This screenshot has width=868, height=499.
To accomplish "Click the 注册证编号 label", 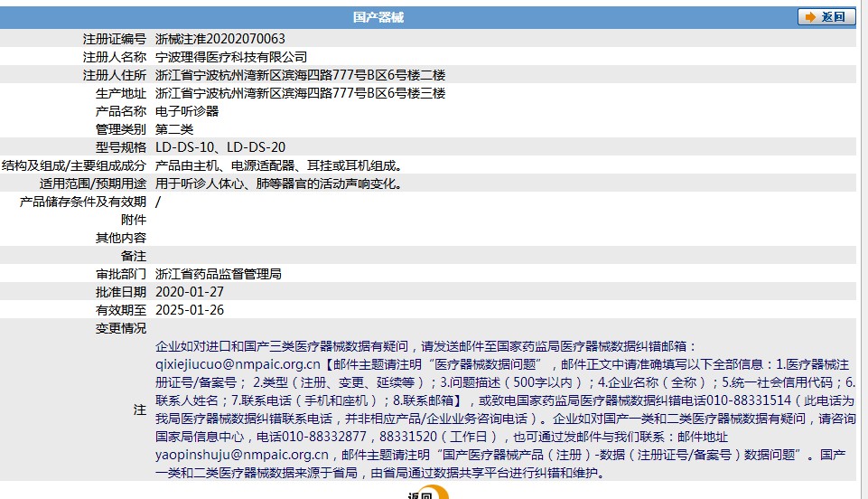I will [115, 39].
